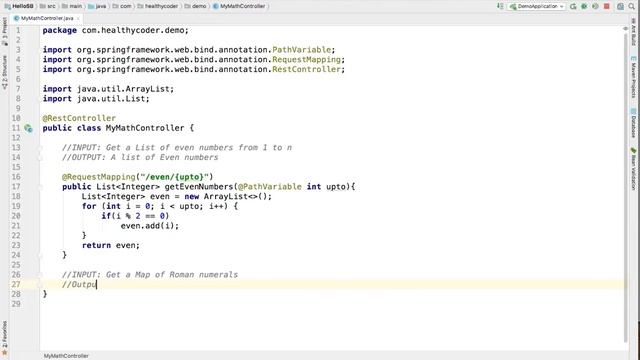
Task: Collapse the comment block at line 13
Action: point(40,148)
